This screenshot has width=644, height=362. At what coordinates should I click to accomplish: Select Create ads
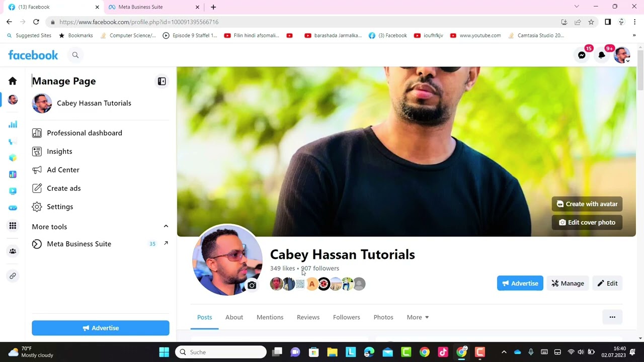click(101, 188)
